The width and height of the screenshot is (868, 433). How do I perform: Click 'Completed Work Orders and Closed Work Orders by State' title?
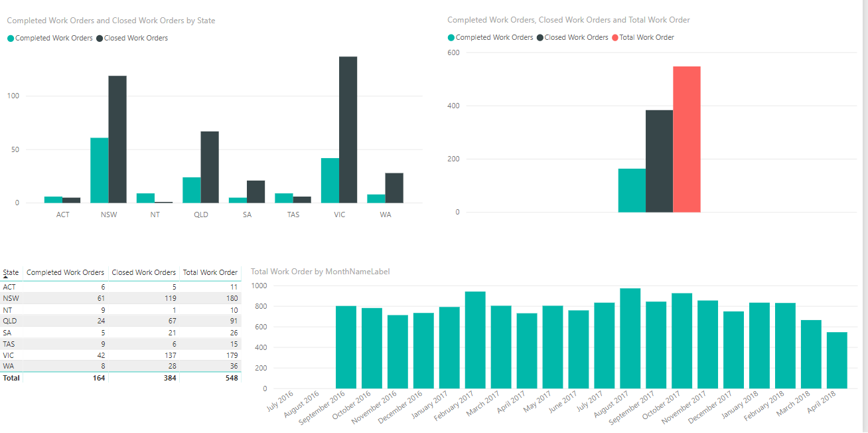pyautogui.click(x=111, y=21)
